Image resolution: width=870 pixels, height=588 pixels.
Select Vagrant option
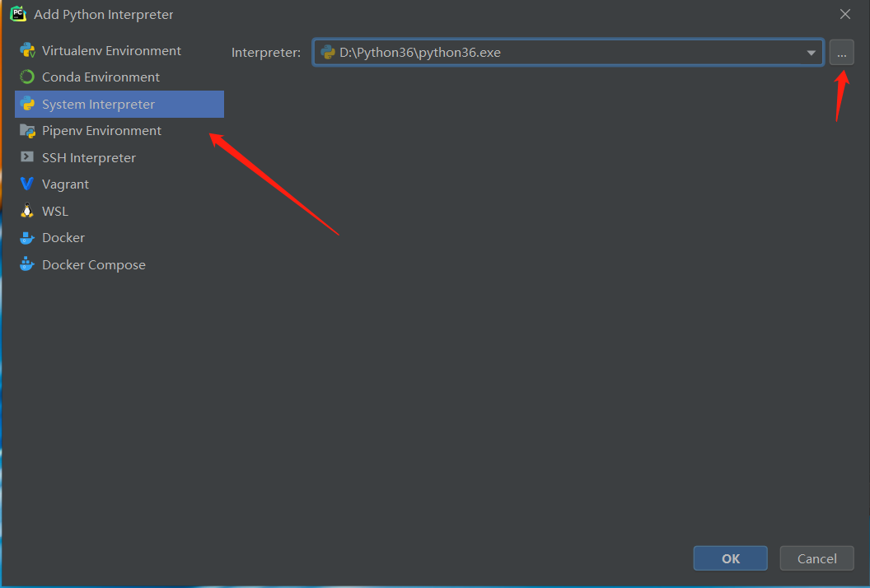119,184
